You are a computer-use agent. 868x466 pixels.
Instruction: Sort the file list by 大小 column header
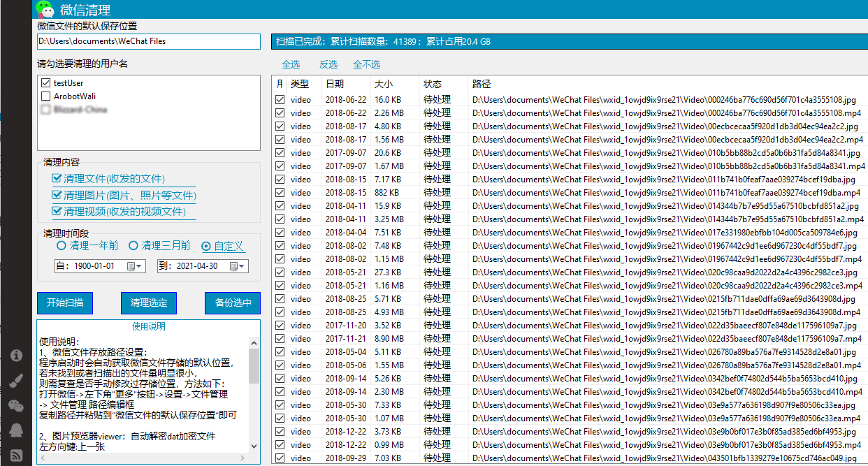tap(384, 84)
